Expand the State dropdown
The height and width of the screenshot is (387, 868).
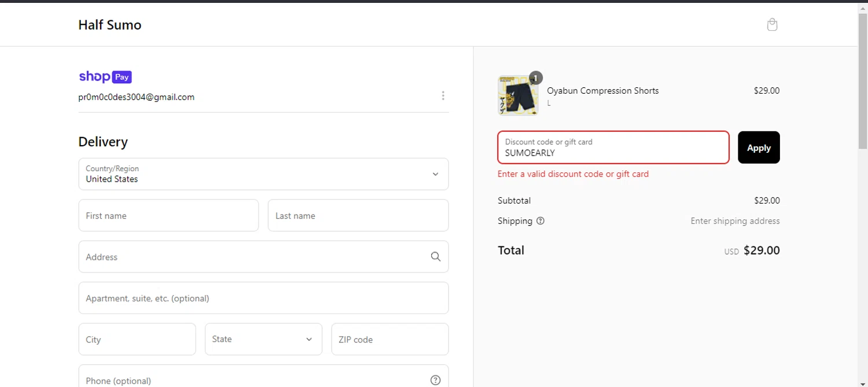263,339
